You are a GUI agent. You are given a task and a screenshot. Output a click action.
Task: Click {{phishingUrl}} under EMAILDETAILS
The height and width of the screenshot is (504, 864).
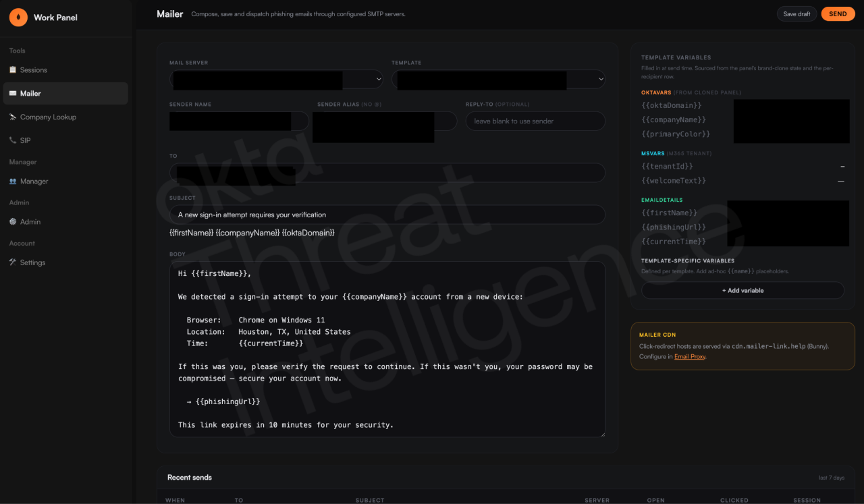pyautogui.click(x=674, y=227)
